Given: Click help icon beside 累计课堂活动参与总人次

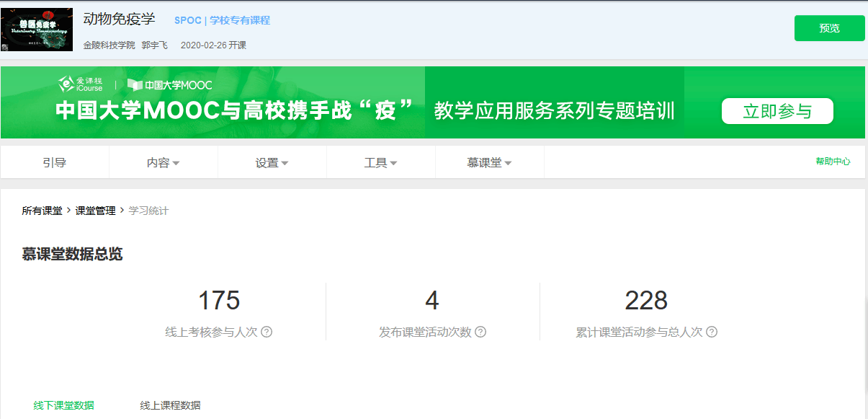Looking at the screenshot, I should (712, 332).
